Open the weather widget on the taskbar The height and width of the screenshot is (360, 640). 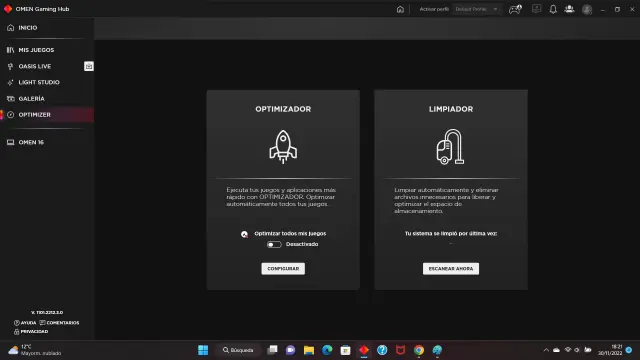coord(35,350)
